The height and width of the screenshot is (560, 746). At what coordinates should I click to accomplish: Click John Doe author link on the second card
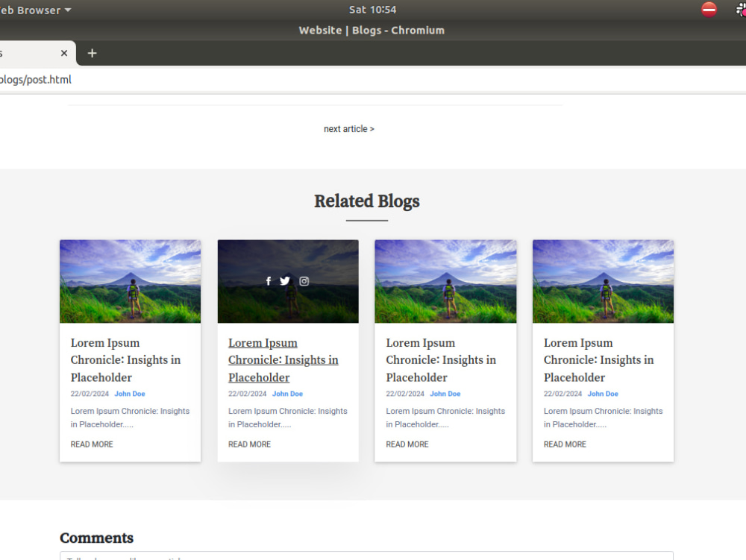tap(287, 394)
